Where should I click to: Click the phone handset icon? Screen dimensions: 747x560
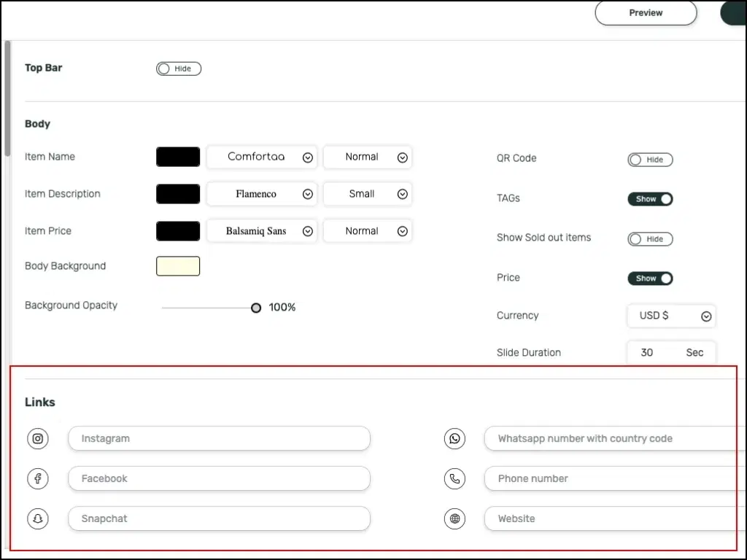454,478
